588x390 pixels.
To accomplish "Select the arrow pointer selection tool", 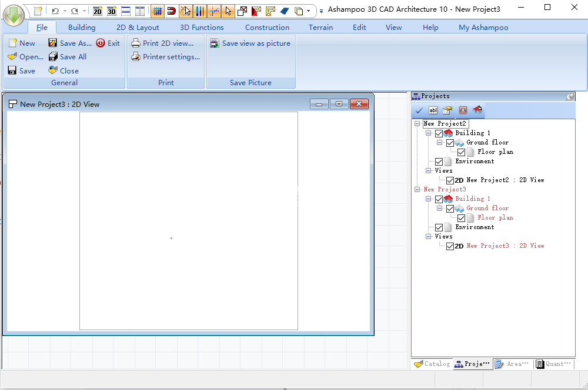I will [x=228, y=11].
